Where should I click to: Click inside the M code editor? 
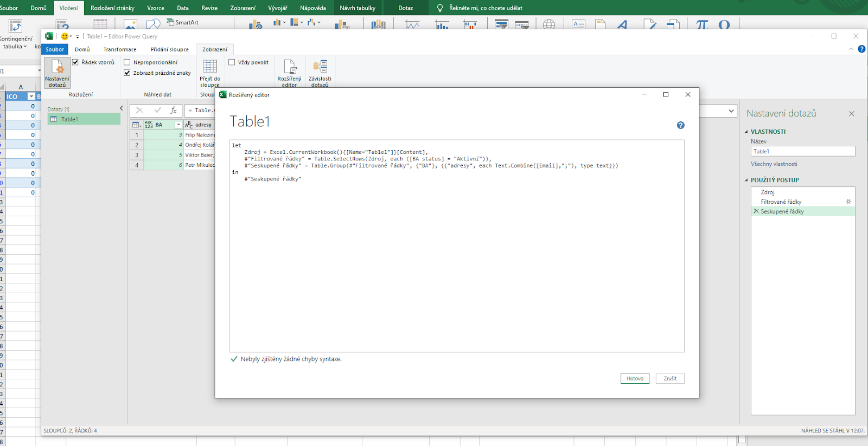pyautogui.click(x=457, y=246)
